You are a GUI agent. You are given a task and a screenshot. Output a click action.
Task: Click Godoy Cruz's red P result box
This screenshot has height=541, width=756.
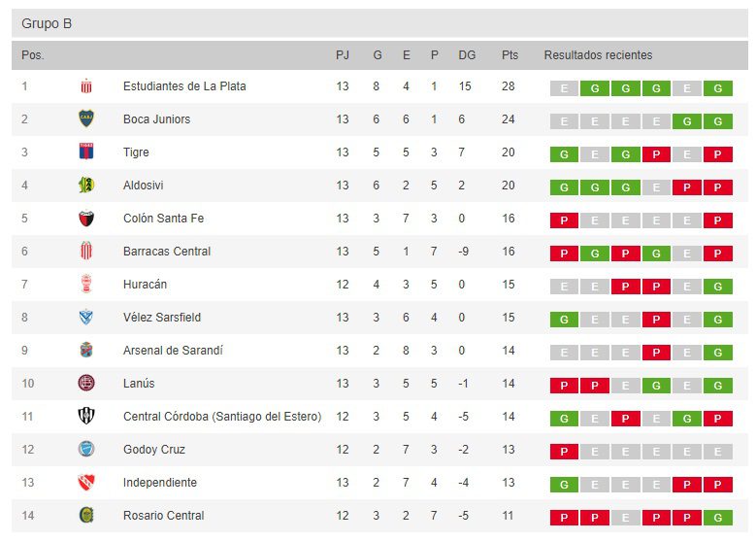[564, 452]
